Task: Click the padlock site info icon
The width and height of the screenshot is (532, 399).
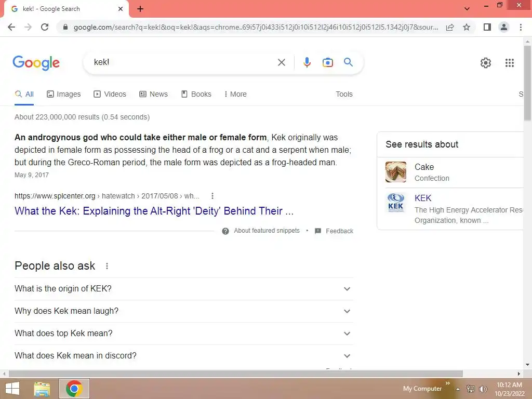Action: (65, 27)
